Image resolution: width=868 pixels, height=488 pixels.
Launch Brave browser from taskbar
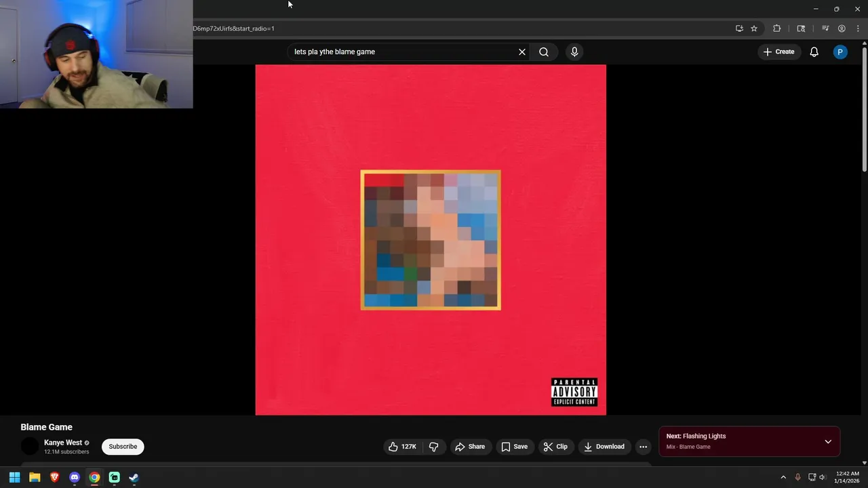pyautogui.click(x=54, y=477)
